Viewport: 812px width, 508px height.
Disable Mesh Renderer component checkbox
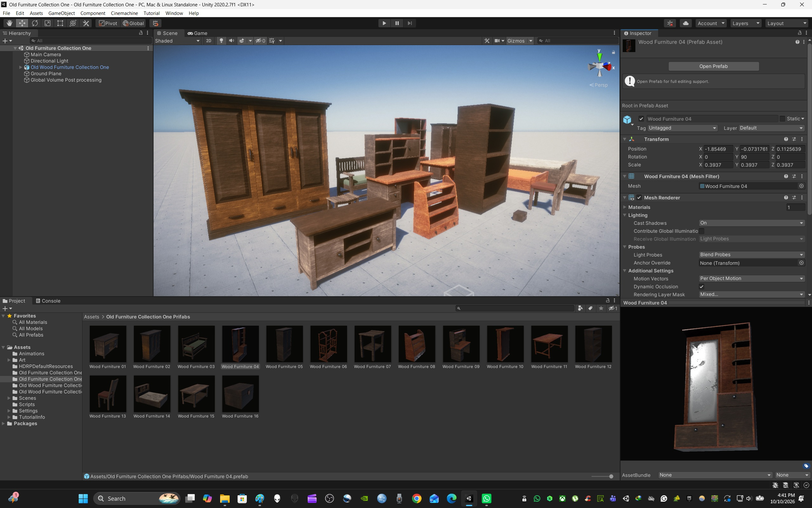coord(639,197)
